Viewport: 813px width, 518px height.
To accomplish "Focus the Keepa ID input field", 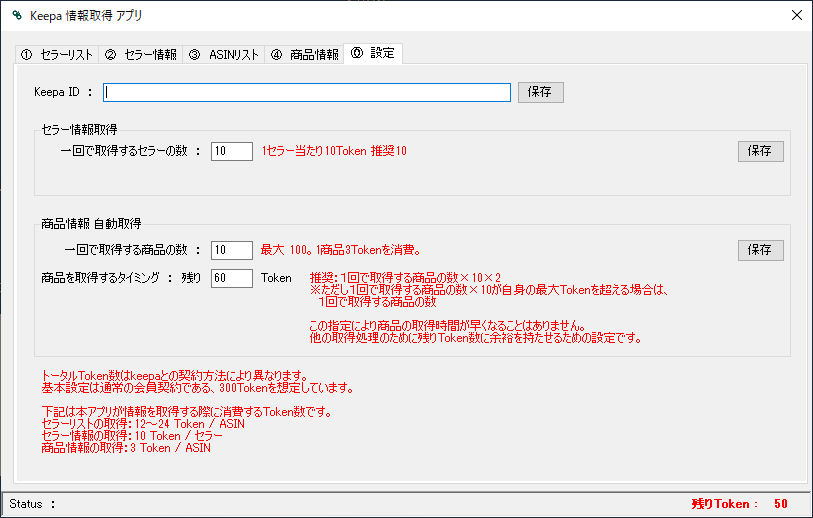I will click(307, 92).
